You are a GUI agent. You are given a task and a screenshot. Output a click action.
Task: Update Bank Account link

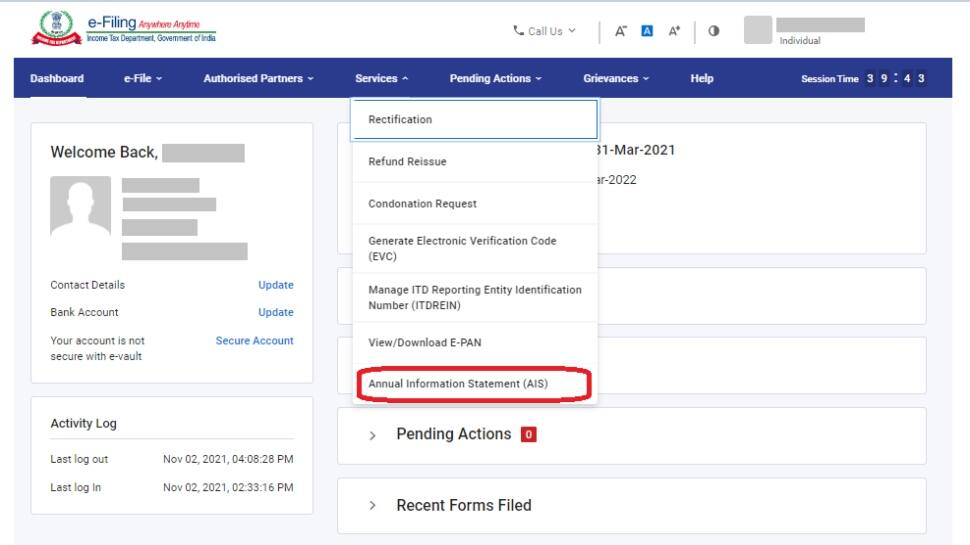tap(276, 312)
